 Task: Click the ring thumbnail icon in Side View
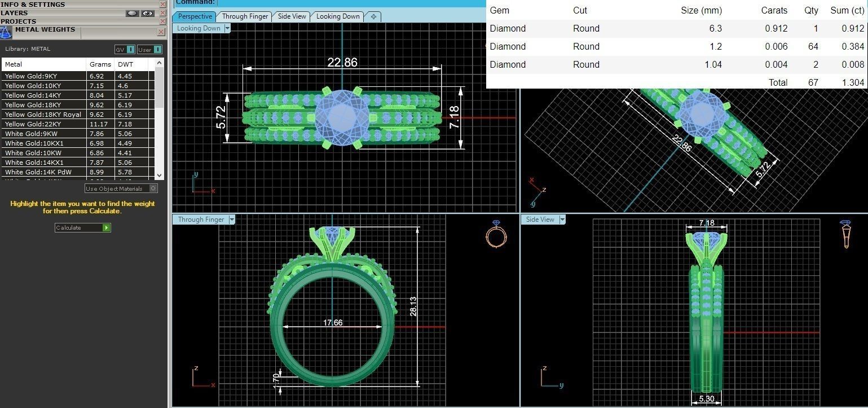coord(845,234)
